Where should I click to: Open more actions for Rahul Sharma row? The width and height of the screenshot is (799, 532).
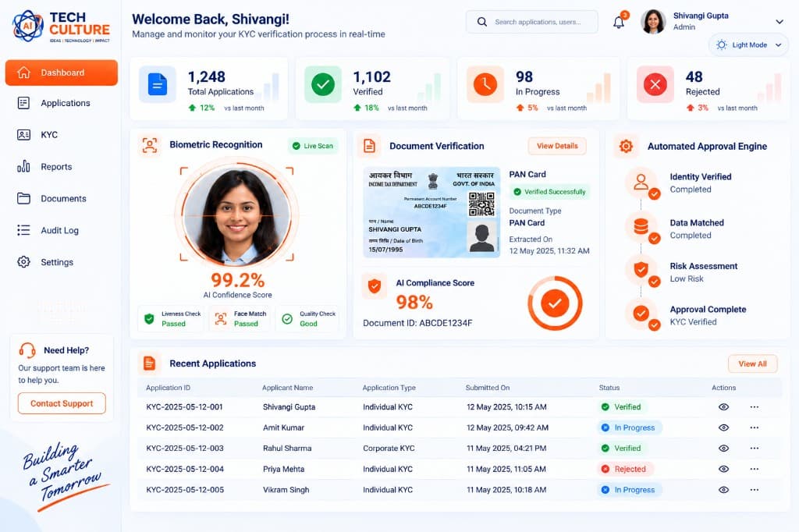[755, 449]
